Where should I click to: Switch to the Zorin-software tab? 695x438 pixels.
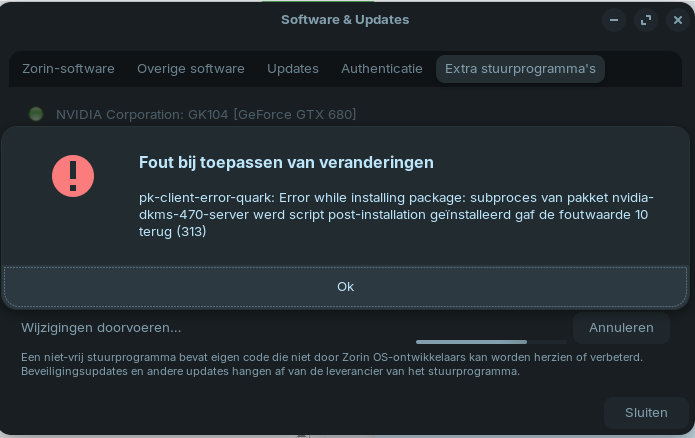pyautogui.click(x=69, y=69)
